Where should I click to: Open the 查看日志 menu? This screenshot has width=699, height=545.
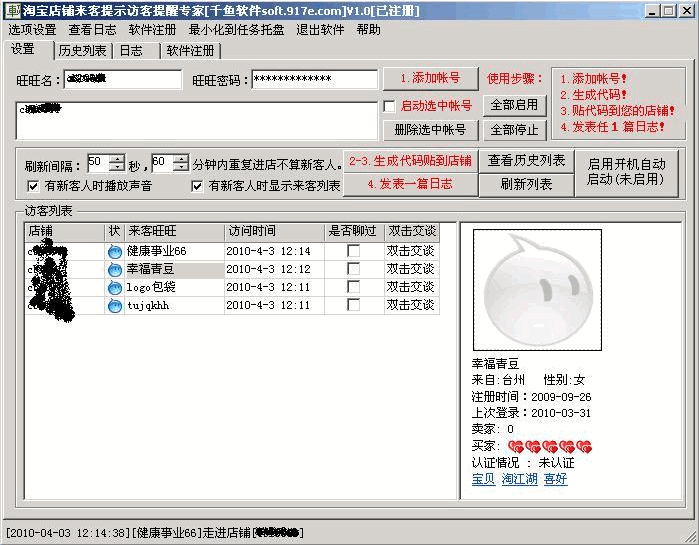click(x=92, y=30)
